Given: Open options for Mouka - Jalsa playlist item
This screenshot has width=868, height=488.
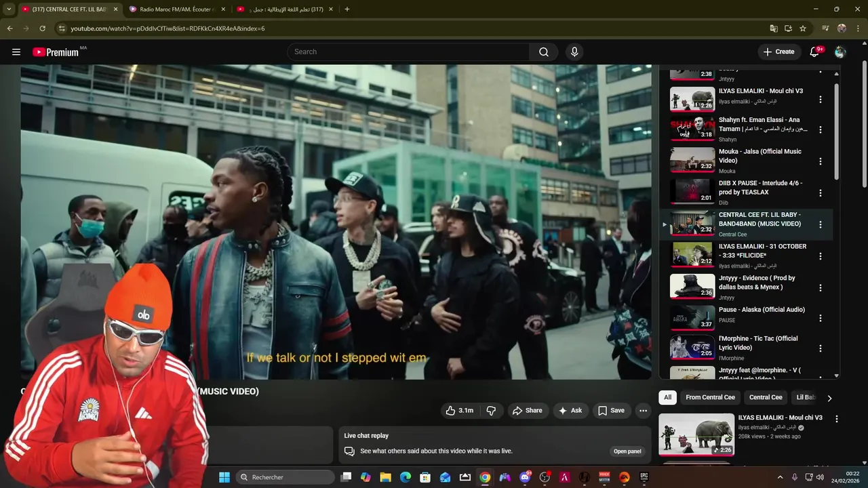Looking at the screenshot, I should click(x=820, y=161).
